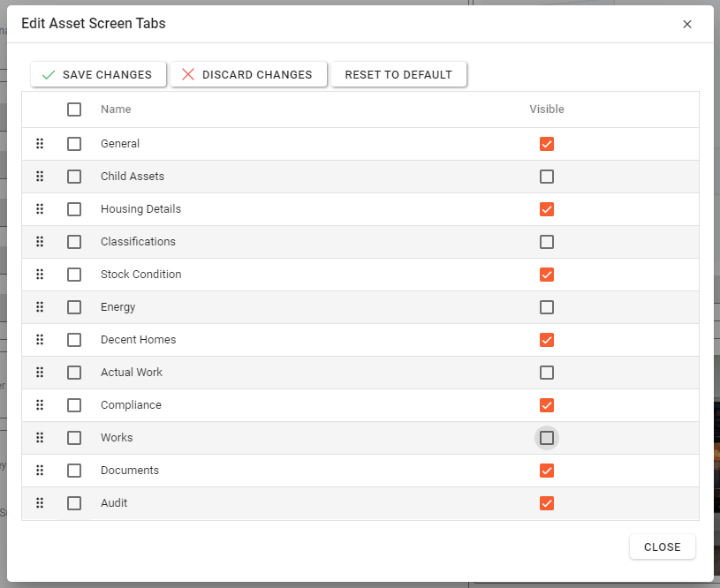Image resolution: width=720 pixels, height=588 pixels.
Task: Enable Visible checkbox for Works tab
Action: pyautogui.click(x=547, y=438)
